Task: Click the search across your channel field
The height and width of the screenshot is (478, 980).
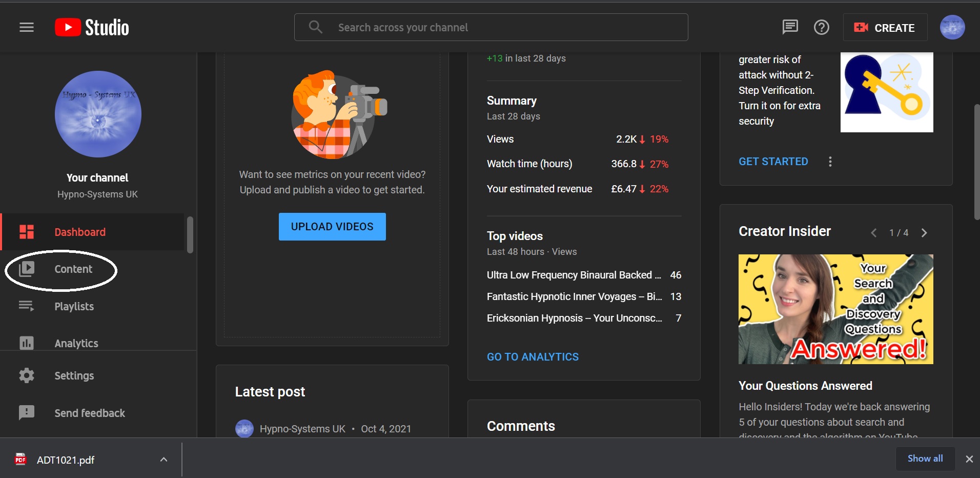Action: 490,27
